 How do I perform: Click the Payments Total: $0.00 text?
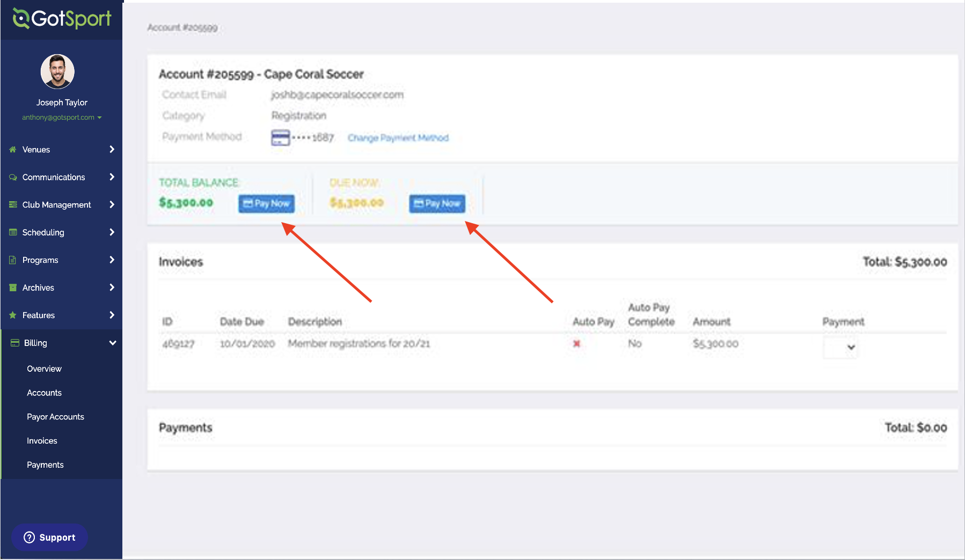[916, 428]
